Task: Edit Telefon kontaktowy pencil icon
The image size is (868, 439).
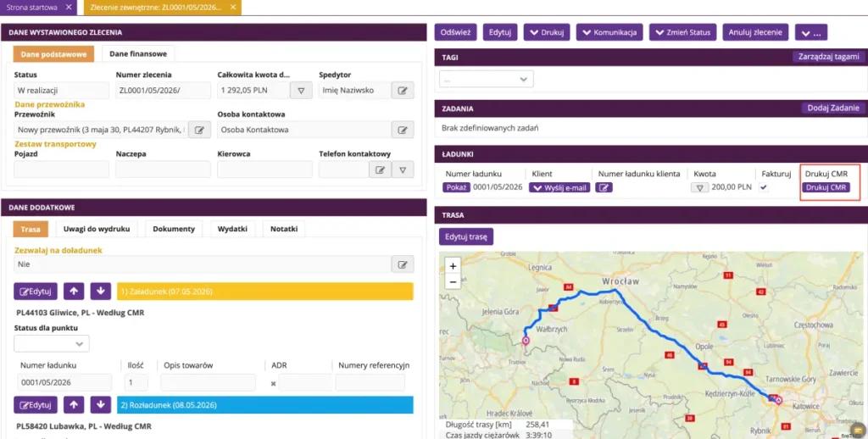Action: (380, 169)
